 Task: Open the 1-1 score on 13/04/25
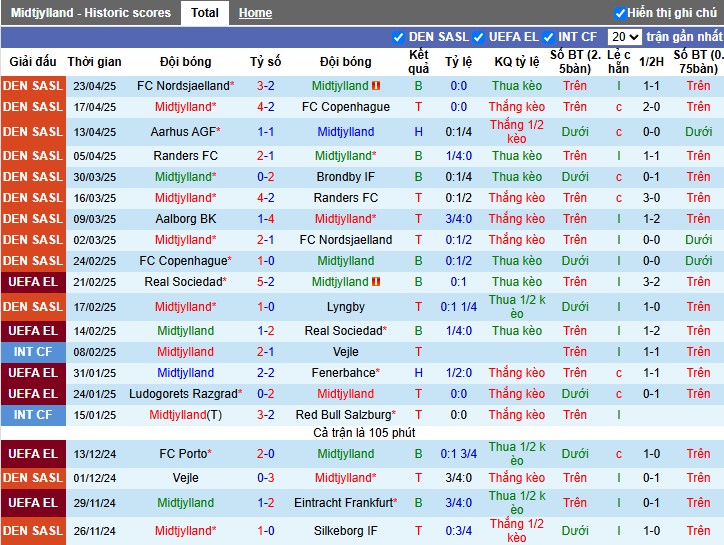[x=265, y=132]
